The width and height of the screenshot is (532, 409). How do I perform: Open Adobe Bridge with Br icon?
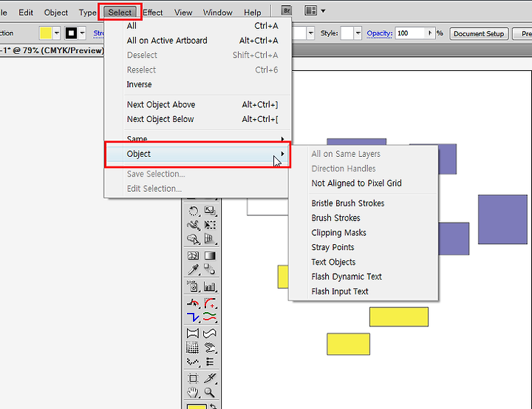tap(287, 10)
